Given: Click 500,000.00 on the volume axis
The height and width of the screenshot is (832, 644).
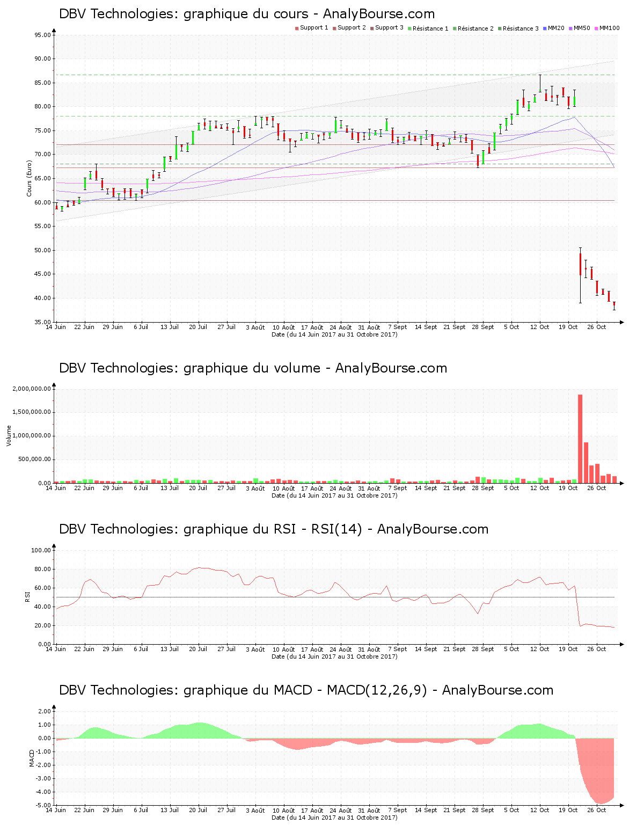Looking at the screenshot, I should tap(34, 460).
